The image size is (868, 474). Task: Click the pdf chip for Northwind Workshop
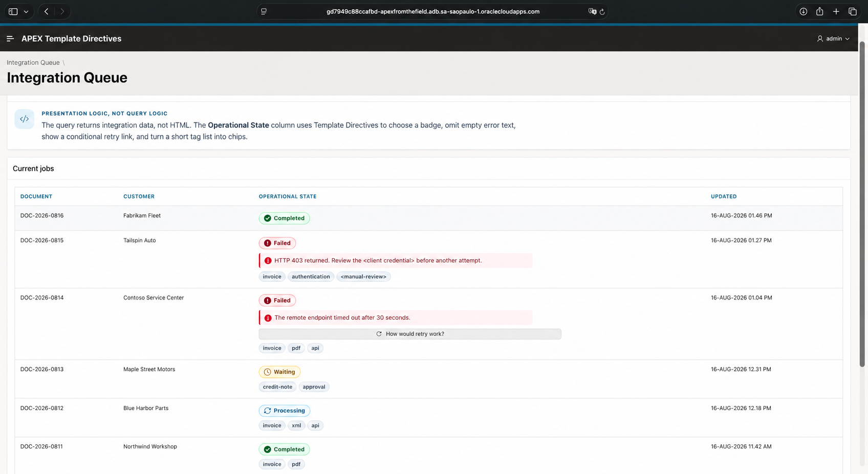296,464
